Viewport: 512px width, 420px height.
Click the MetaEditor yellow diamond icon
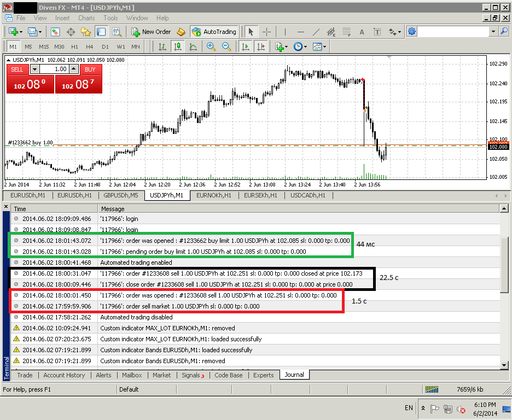181,32
